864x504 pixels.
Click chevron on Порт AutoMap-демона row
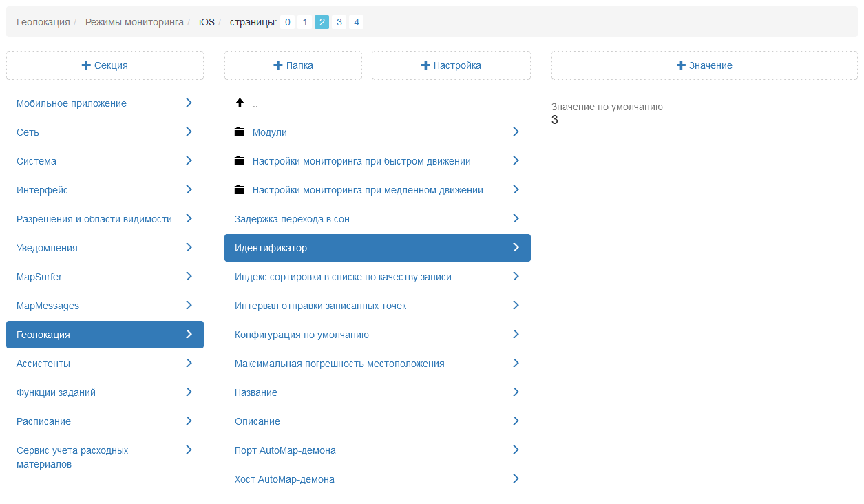(x=516, y=450)
